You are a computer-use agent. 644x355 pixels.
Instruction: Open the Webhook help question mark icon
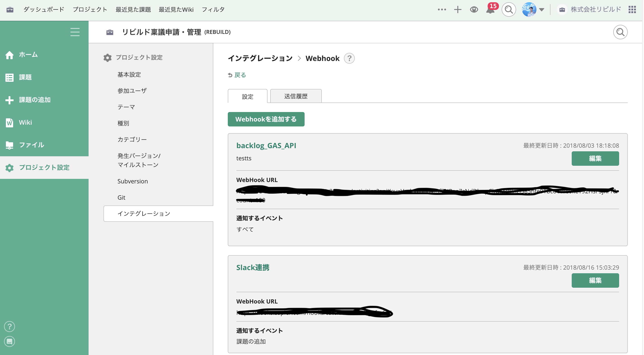click(349, 58)
